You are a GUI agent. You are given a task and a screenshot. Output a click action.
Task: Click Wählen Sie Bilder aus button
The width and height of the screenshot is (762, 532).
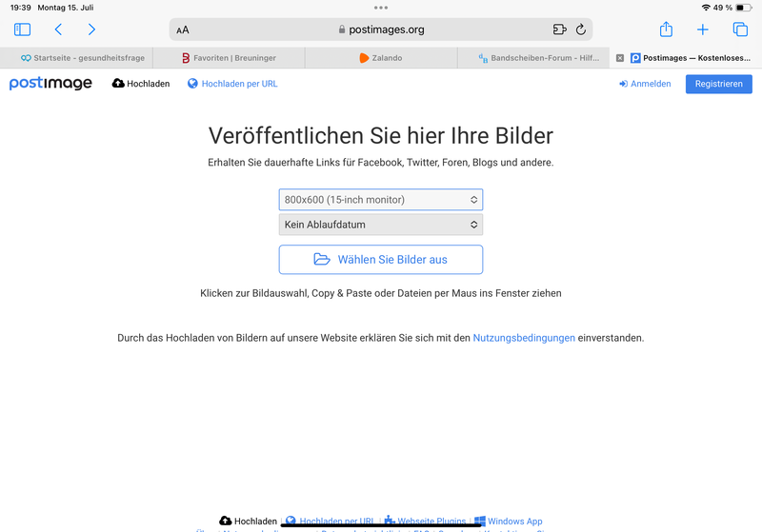click(380, 259)
